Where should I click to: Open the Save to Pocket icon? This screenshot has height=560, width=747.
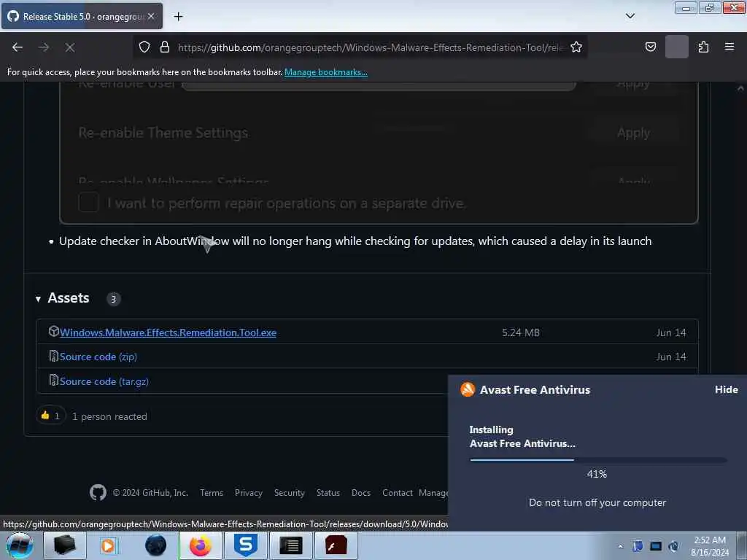(x=650, y=47)
